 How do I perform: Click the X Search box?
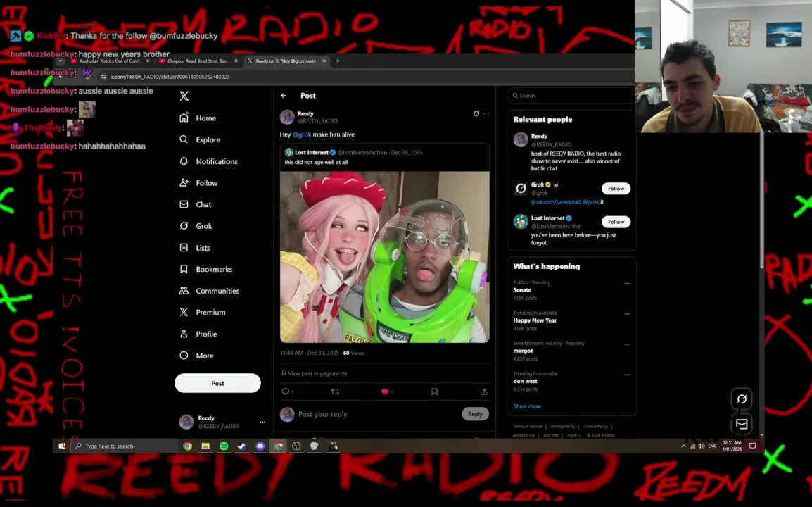click(571, 95)
